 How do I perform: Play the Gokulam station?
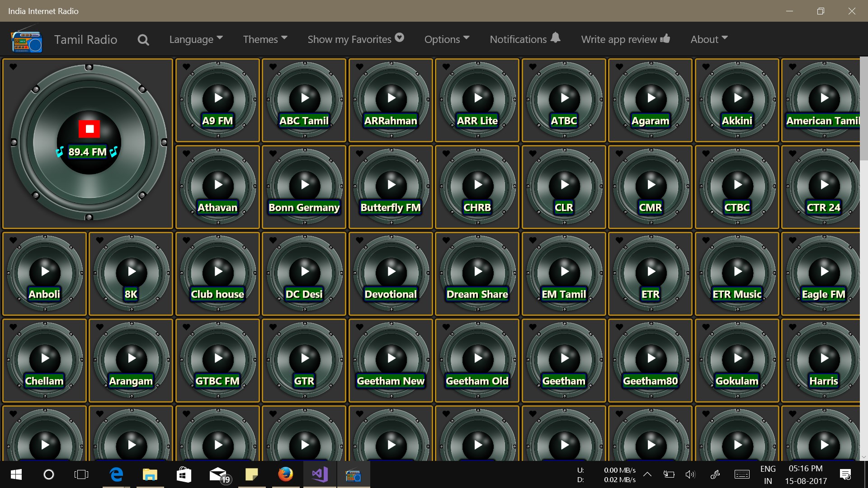pos(738,358)
